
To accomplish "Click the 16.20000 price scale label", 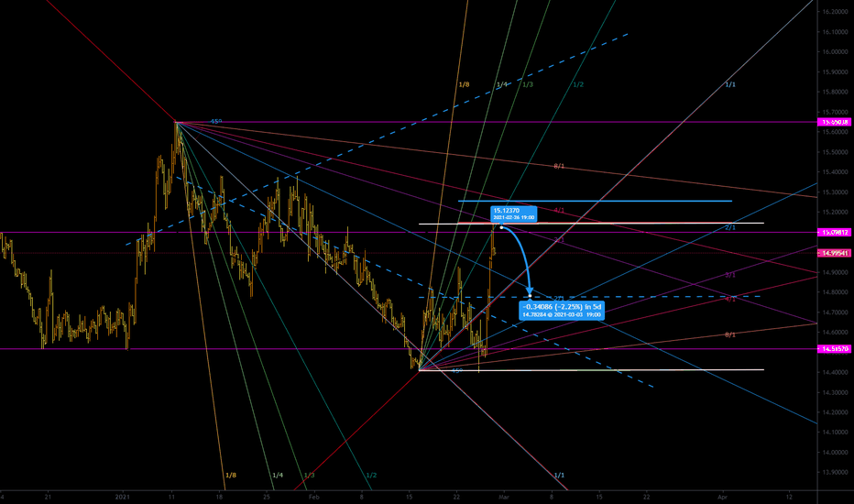I will [x=836, y=12].
